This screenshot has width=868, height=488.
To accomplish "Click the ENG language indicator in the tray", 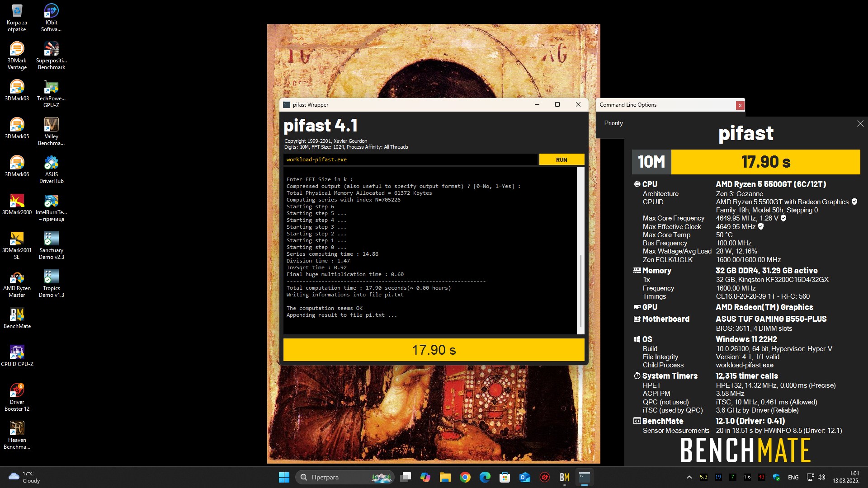I will [x=793, y=477].
